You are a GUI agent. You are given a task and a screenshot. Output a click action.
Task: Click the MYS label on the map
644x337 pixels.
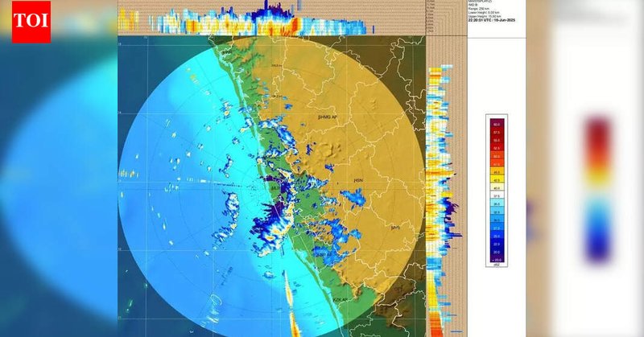click(395, 228)
